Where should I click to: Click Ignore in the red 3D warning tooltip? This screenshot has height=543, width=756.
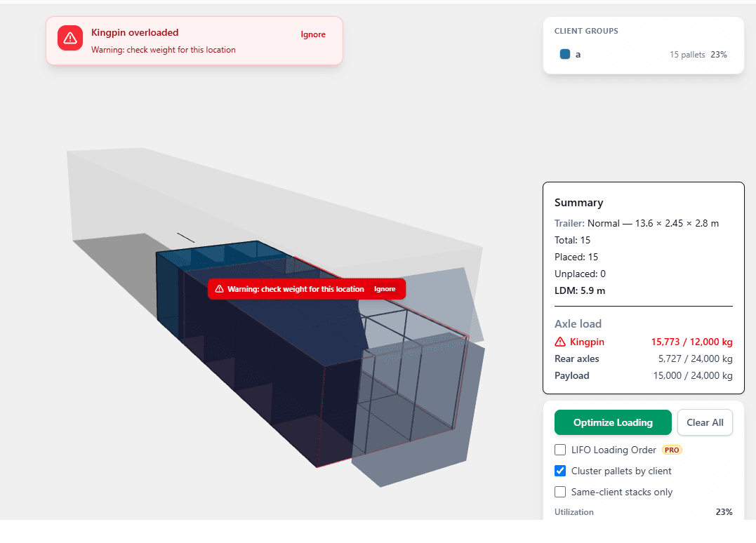(x=385, y=289)
